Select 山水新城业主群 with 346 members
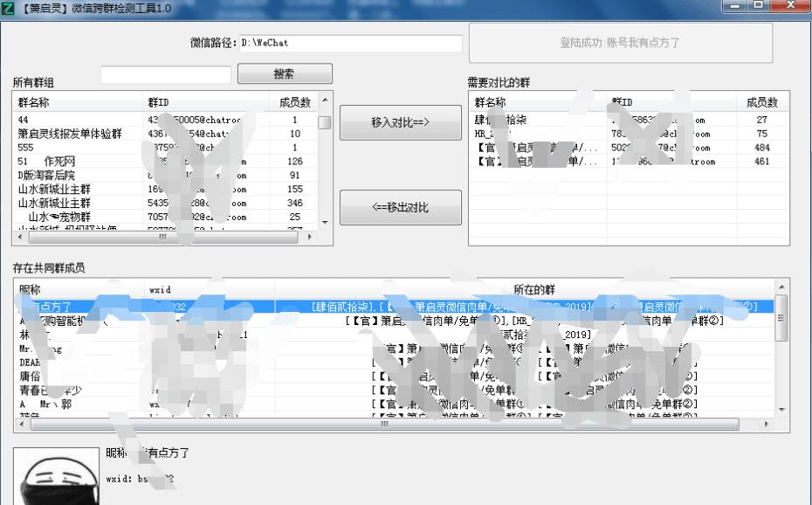This screenshot has height=505, width=812. tap(165, 203)
